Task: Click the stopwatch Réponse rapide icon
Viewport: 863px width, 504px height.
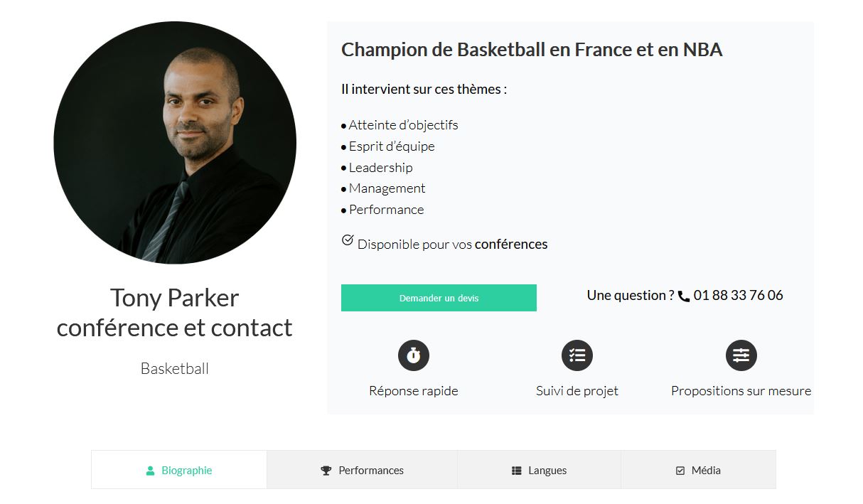Action: coord(414,355)
